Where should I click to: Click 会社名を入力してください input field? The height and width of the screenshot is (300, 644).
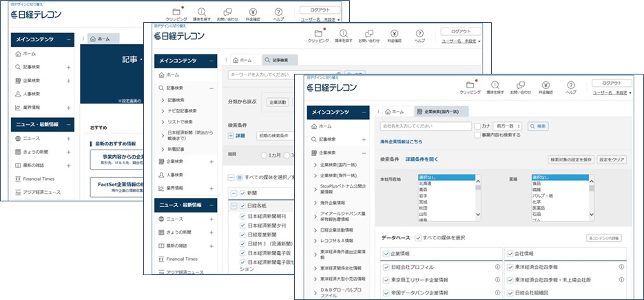point(426,126)
